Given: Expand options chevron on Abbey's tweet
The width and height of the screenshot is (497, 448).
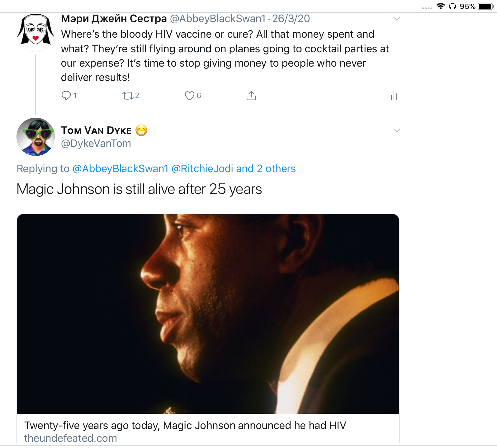Looking at the screenshot, I should [x=396, y=19].
